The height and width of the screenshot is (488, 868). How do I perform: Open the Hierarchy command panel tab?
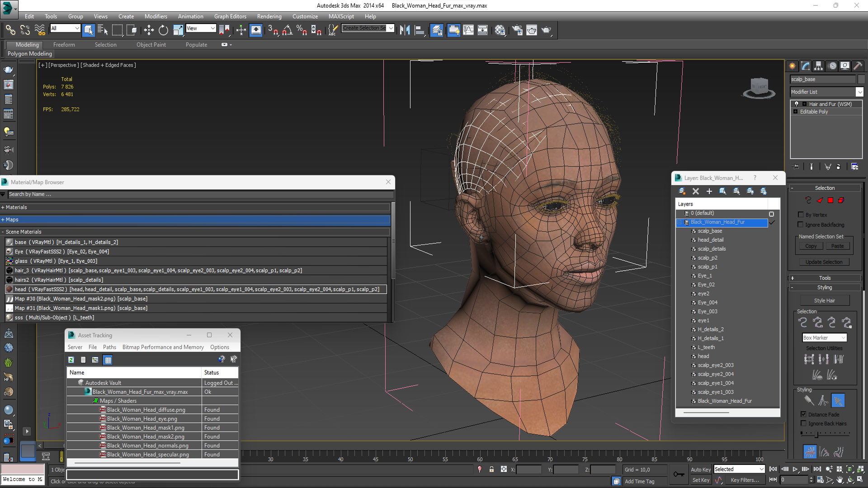[818, 66]
